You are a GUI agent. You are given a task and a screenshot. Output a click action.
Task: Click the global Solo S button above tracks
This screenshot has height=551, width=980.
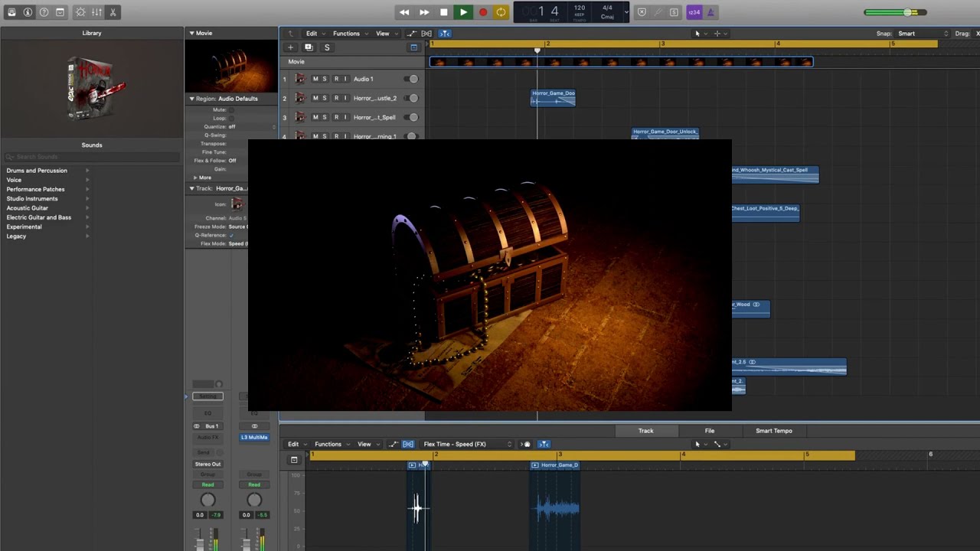327,47
